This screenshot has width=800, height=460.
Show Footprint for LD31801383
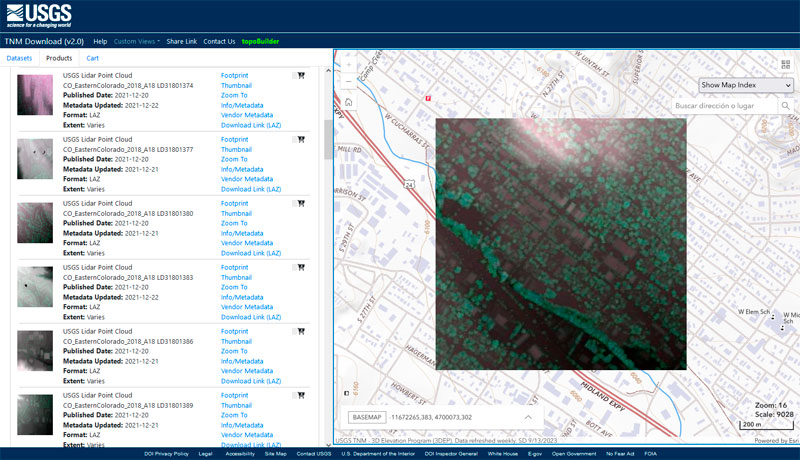pos(234,267)
